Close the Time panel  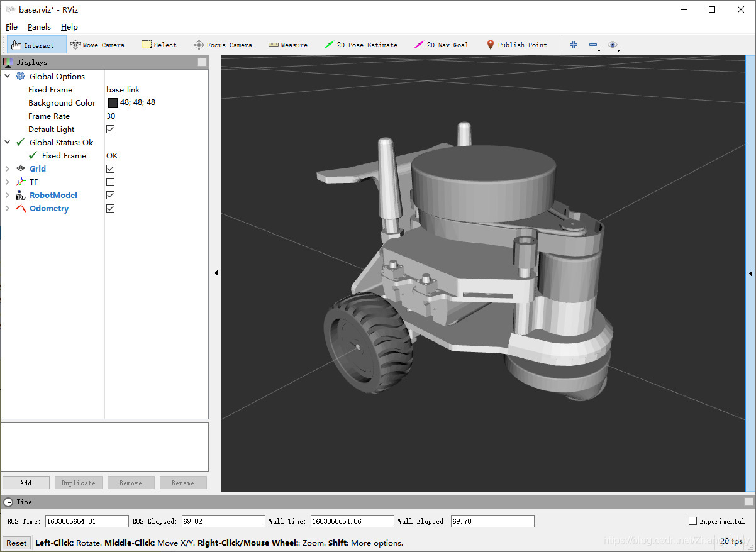(x=748, y=502)
